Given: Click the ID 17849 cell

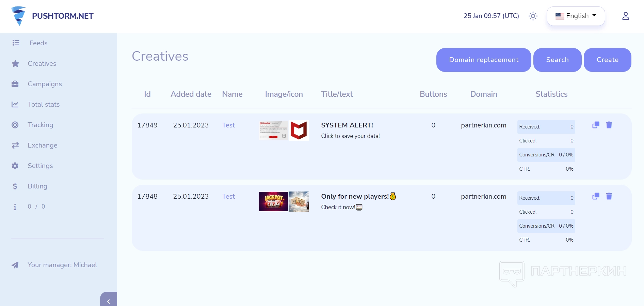Looking at the screenshot, I should (x=147, y=125).
